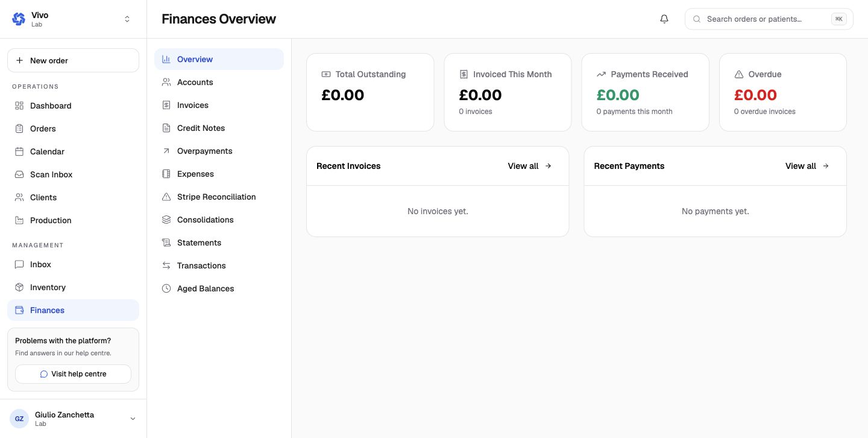868x438 pixels.
Task: Click the Overdue summary card
Action: pos(783,92)
